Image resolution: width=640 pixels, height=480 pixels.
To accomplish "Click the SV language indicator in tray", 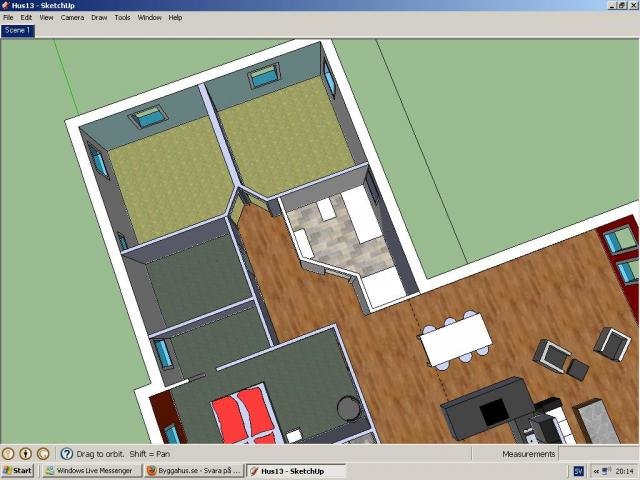I will [x=578, y=471].
